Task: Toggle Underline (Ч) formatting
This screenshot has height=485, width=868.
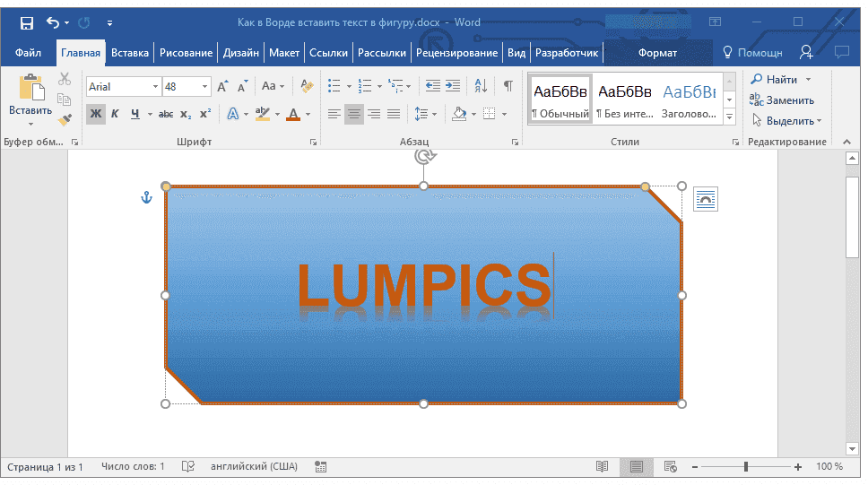Action: [x=135, y=114]
